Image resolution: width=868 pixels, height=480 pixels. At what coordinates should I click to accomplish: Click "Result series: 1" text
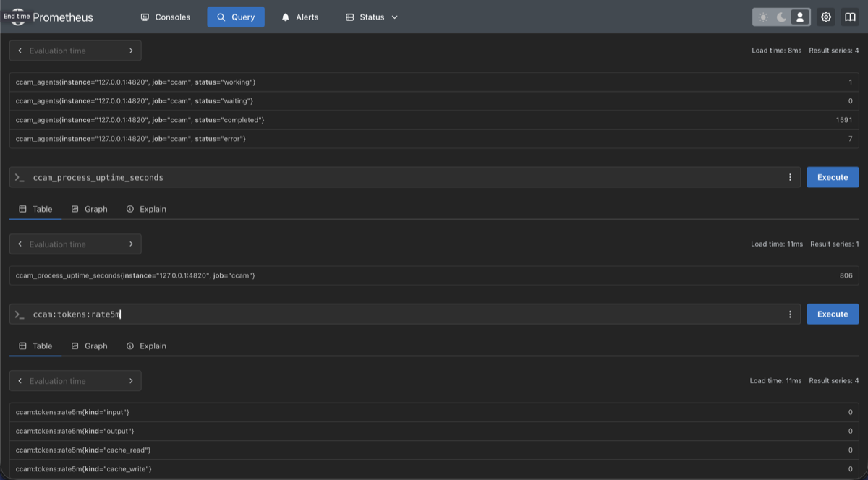(835, 244)
